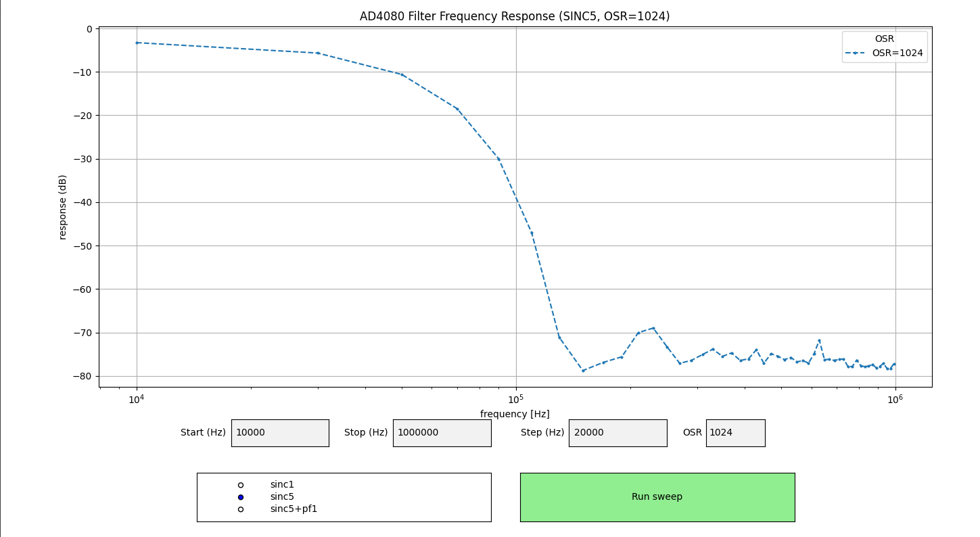Click the Start (Hz) input field
The height and width of the screenshot is (537, 980).
pos(280,433)
